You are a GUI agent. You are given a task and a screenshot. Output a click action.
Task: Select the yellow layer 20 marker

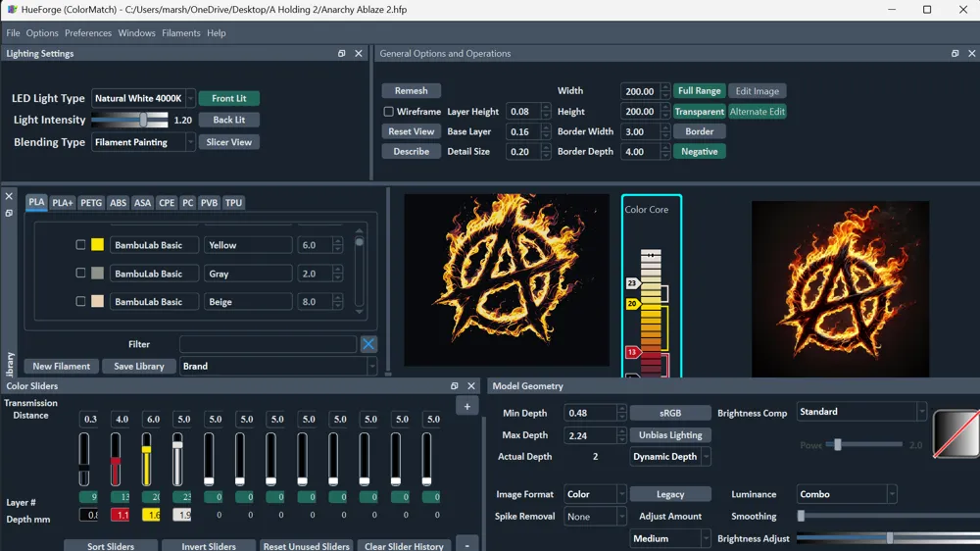[x=632, y=303]
